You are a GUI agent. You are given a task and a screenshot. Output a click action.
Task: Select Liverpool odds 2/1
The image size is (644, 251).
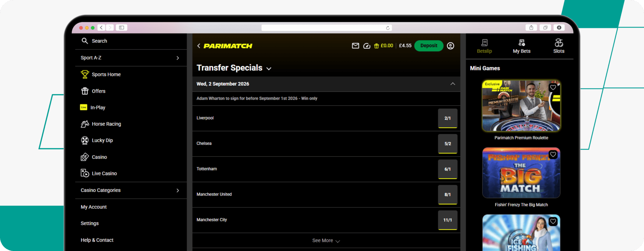(x=448, y=118)
